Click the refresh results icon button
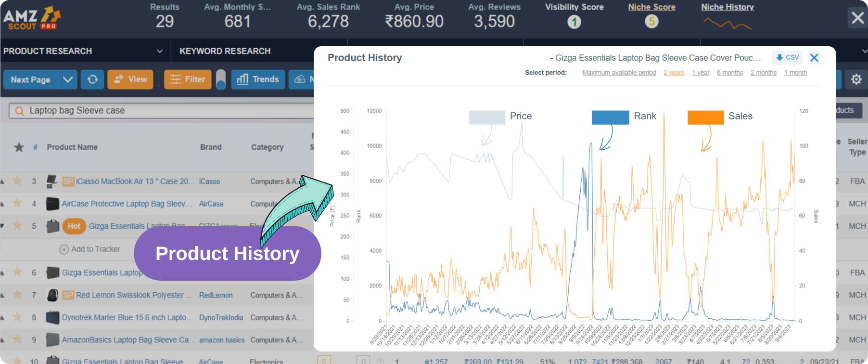 (92, 79)
